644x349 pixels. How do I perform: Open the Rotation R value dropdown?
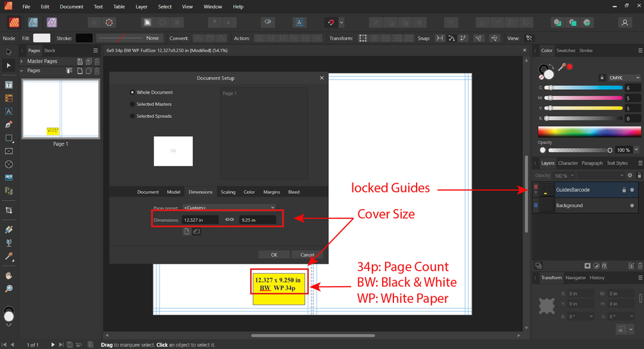pos(591,316)
